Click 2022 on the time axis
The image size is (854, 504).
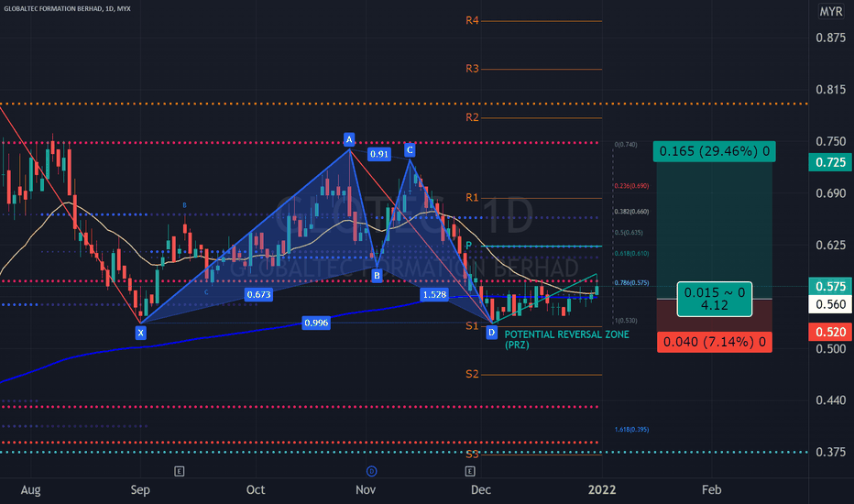[602, 490]
